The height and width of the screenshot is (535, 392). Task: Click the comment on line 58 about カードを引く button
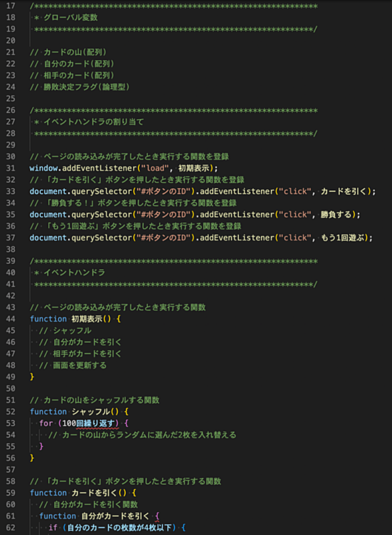pyautogui.click(x=126, y=481)
